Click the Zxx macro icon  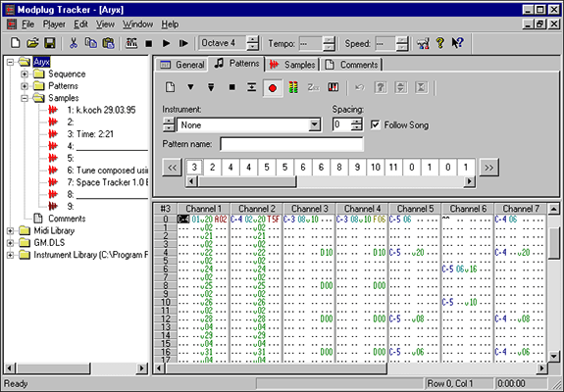click(313, 87)
